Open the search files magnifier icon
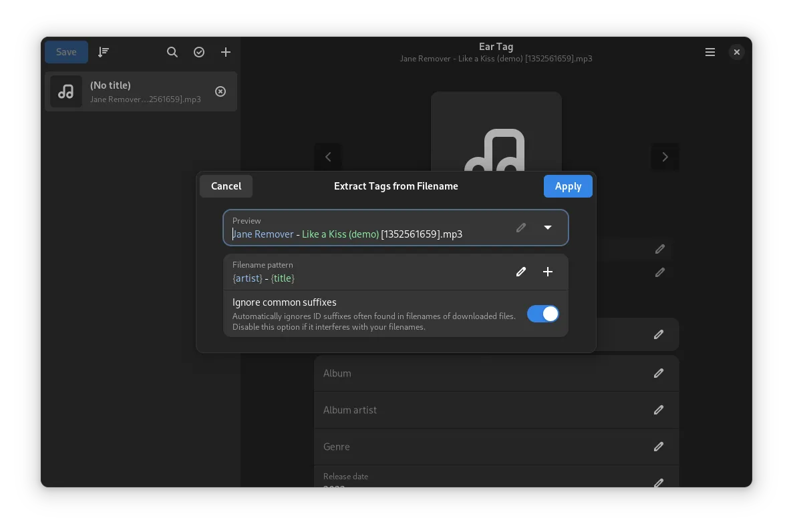Viewport: 793px width, 532px height. click(x=172, y=52)
